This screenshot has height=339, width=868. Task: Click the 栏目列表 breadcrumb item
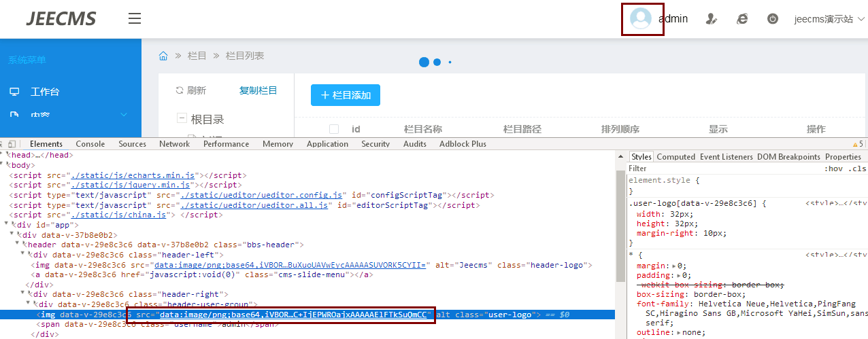(x=245, y=56)
